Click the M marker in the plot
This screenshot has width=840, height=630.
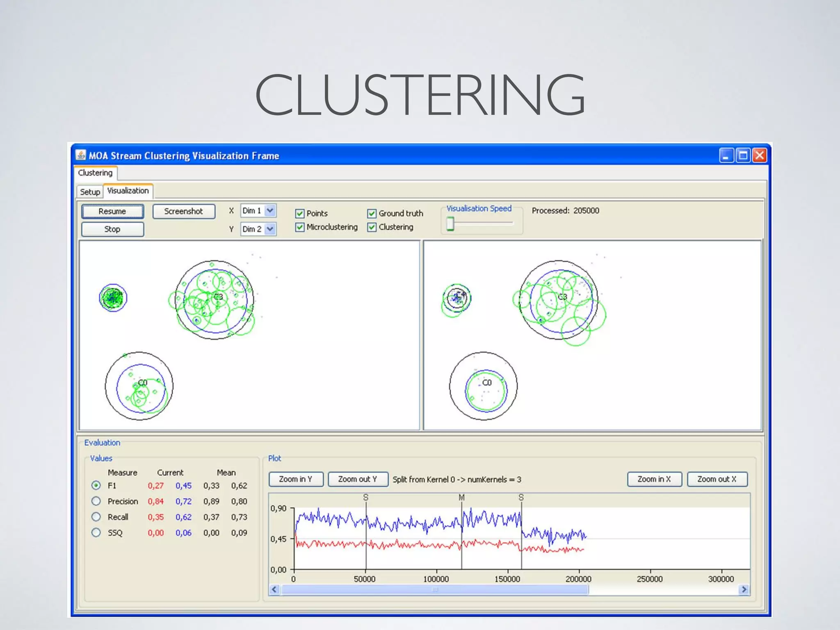[x=461, y=498]
